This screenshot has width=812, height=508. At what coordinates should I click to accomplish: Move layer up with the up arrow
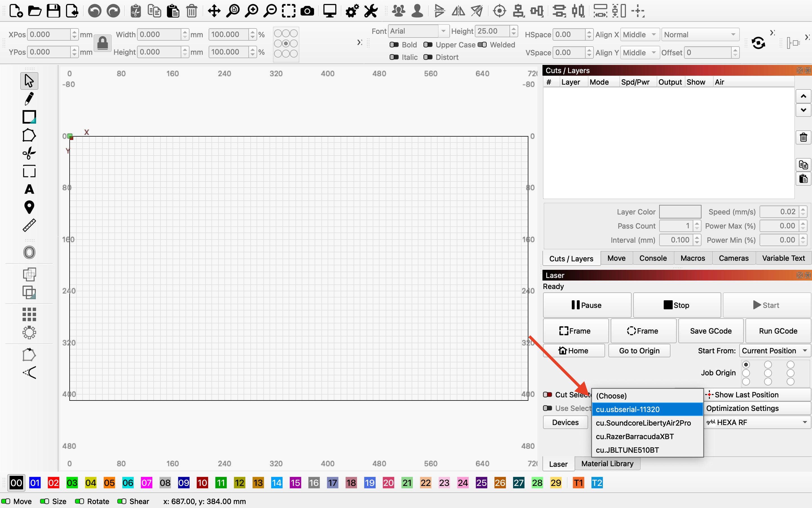pyautogui.click(x=803, y=97)
